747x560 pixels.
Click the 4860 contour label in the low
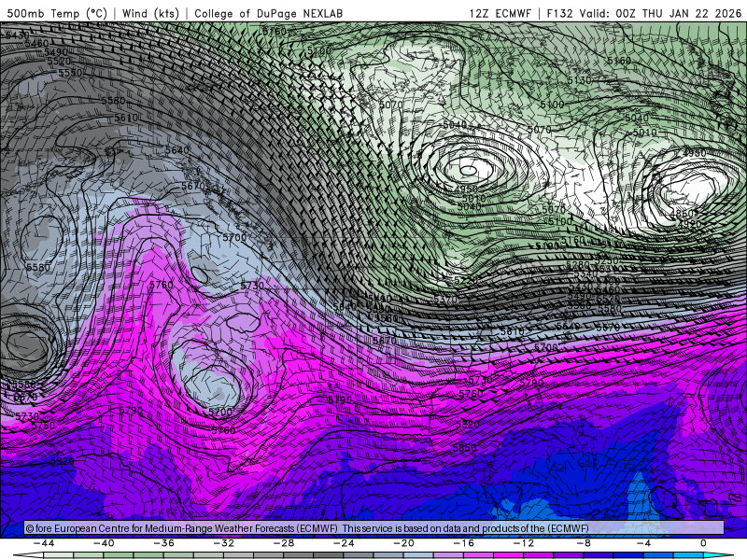pos(682,215)
